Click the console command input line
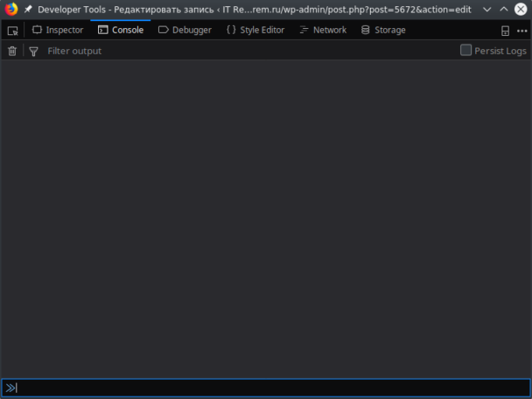Image resolution: width=532 pixels, height=399 pixels. click(266, 388)
